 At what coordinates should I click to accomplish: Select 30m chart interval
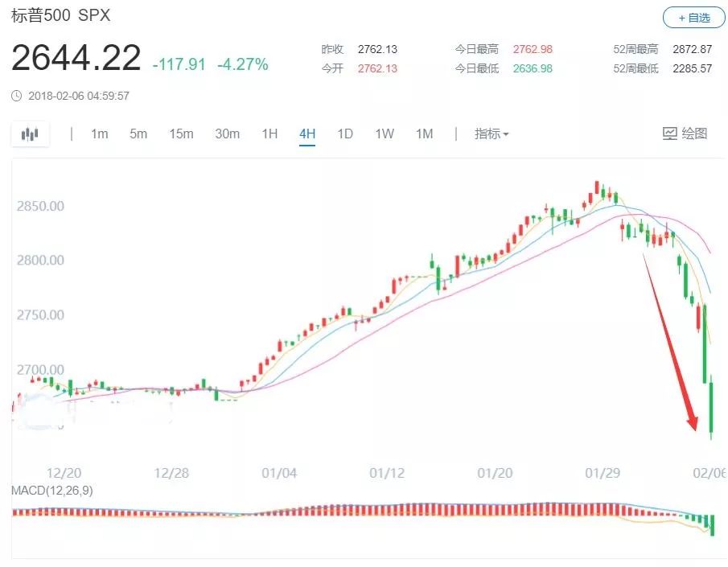click(x=227, y=134)
